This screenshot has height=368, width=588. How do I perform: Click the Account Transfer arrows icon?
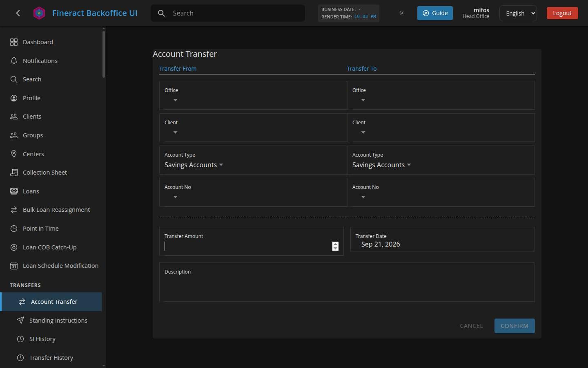click(22, 302)
